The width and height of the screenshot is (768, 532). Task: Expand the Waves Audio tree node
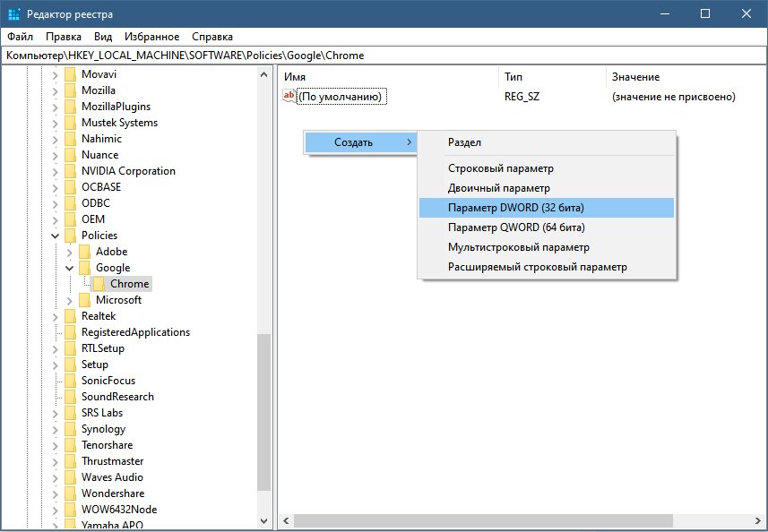(x=55, y=478)
